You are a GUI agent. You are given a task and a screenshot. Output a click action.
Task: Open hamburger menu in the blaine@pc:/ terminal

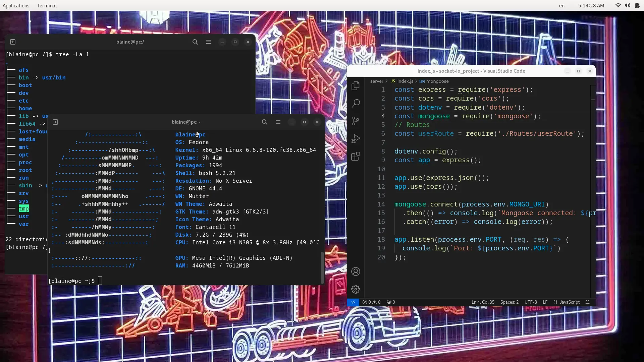tap(209, 42)
